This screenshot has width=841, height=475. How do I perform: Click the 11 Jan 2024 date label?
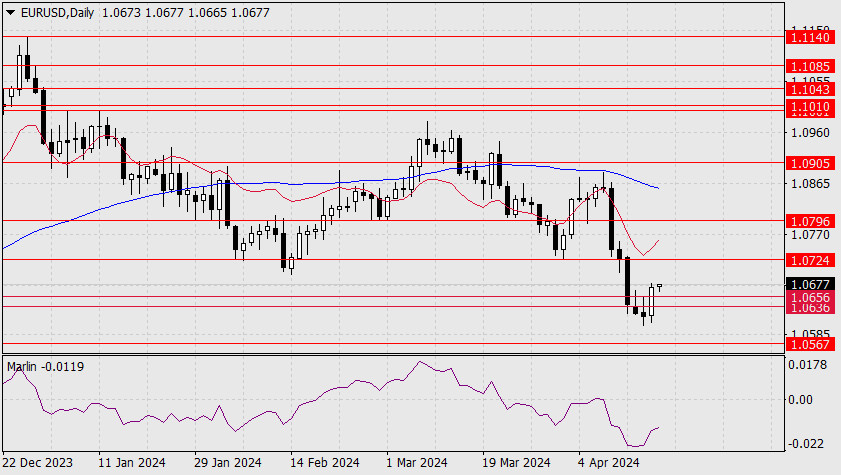[132, 463]
